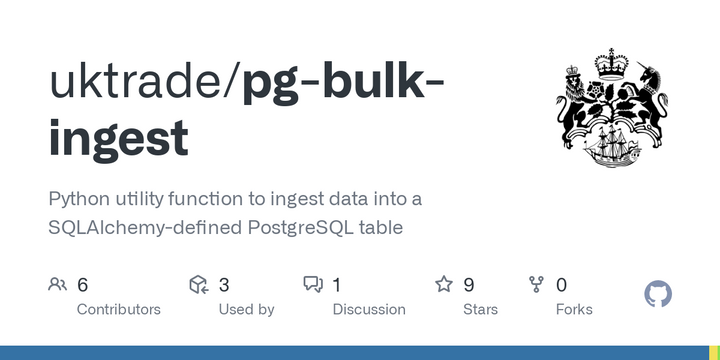Screen dimensions: 720x360
Task: Select the Stars label
Action: click(480, 309)
